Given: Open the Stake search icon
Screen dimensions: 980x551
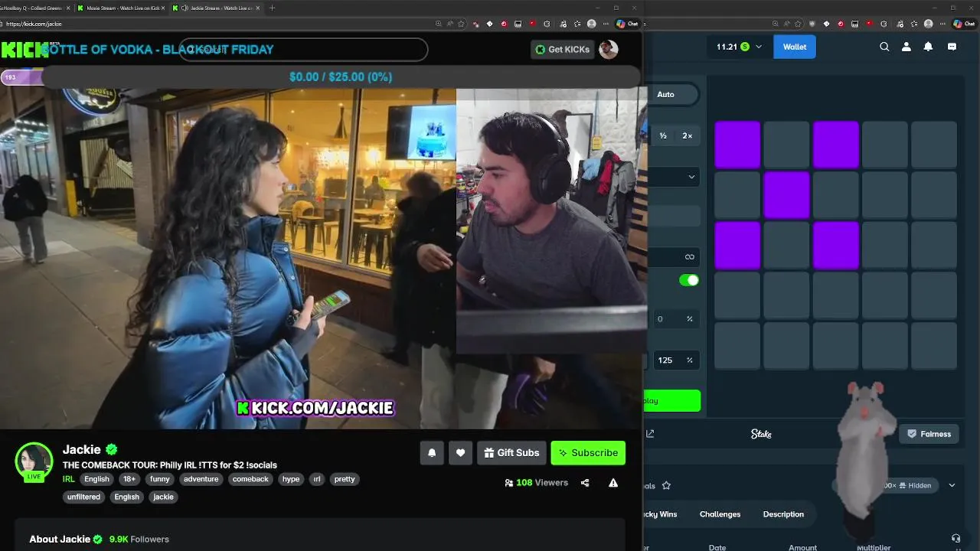Looking at the screenshot, I should coord(884,47).
